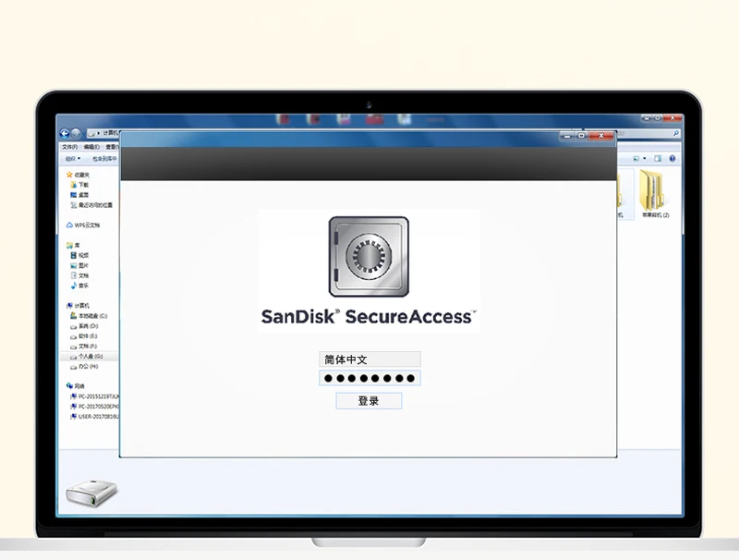Image resolution: width=739 pixels, height=560 pixels.
Task: Select 桌面 desktop in Explorer sidebar
Action: point(79,195)
